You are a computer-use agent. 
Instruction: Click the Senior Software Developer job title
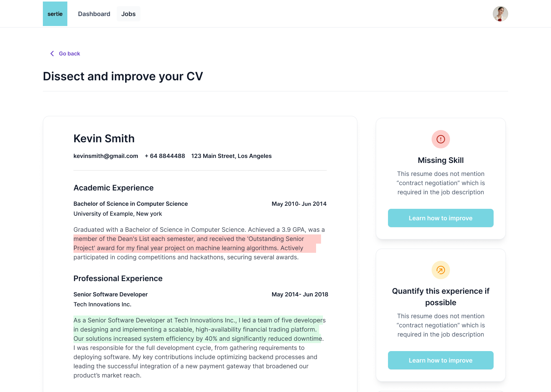coord(111,294)
